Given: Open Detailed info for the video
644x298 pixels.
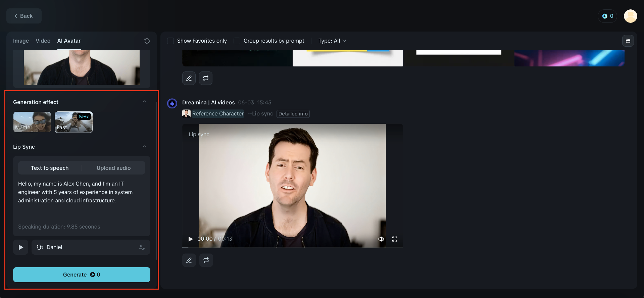Looking at the screenshot, I should point(293,114).
